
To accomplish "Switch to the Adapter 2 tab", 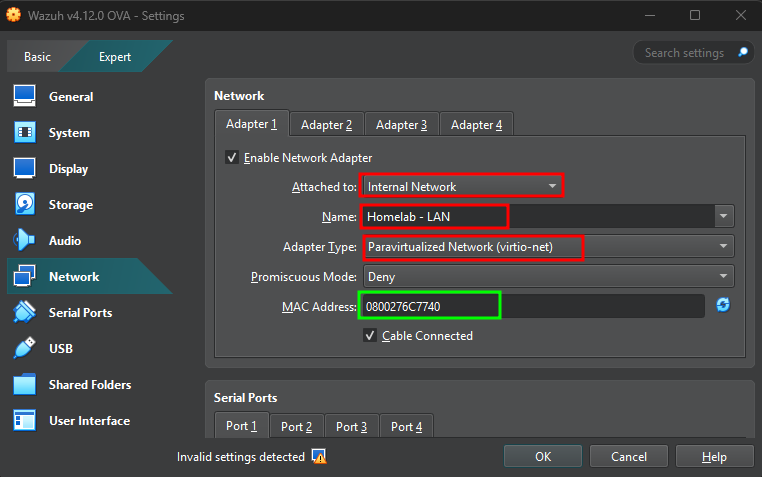I will [x=326, y=125].
